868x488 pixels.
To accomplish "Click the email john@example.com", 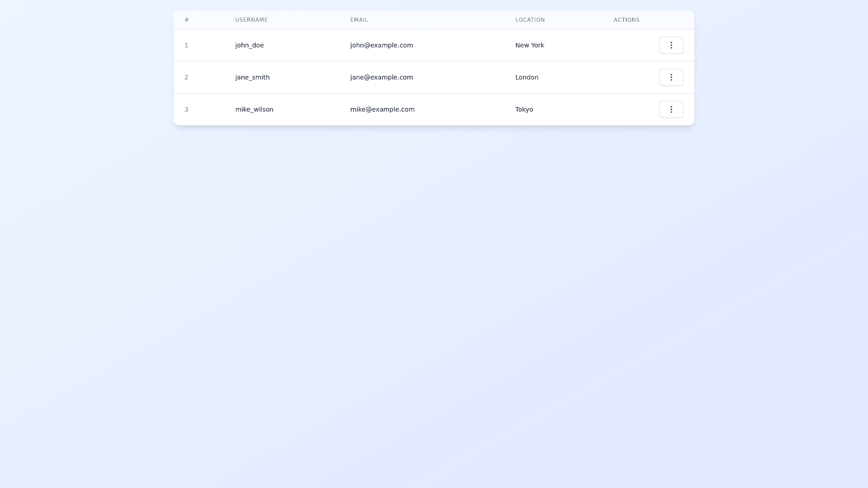I will 381,45.
